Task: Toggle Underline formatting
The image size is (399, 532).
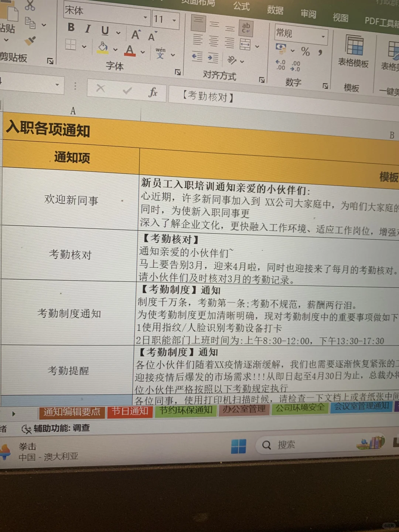Action: pyautogui.click(x=105, y=30)
